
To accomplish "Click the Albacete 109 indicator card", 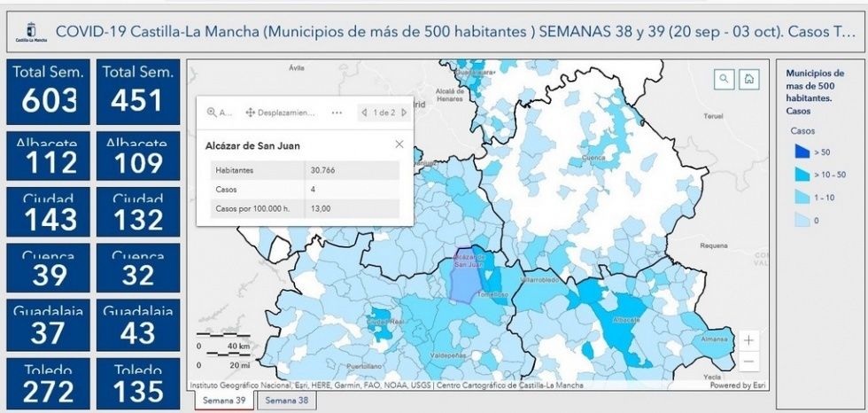I will [138, 154].
